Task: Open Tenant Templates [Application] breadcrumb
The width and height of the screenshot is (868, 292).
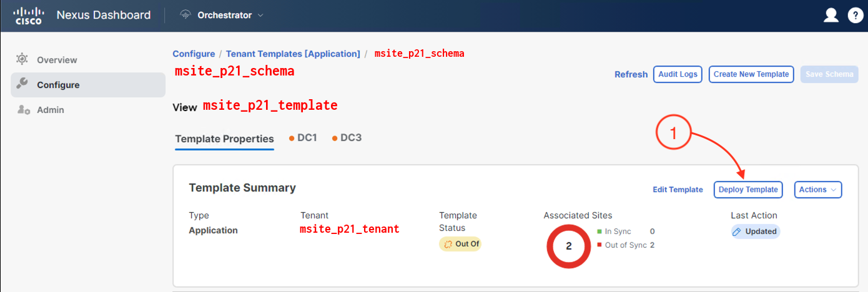Action: coord(293,54)
